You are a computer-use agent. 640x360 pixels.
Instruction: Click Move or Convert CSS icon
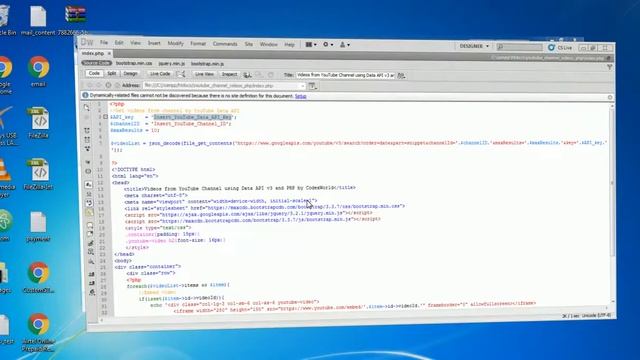(91, 261)
